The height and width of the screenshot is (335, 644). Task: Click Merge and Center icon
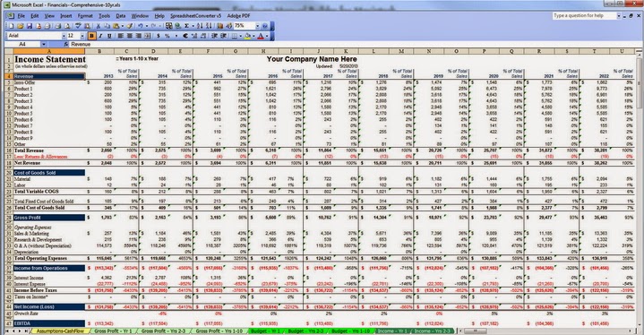click(147, 36)
